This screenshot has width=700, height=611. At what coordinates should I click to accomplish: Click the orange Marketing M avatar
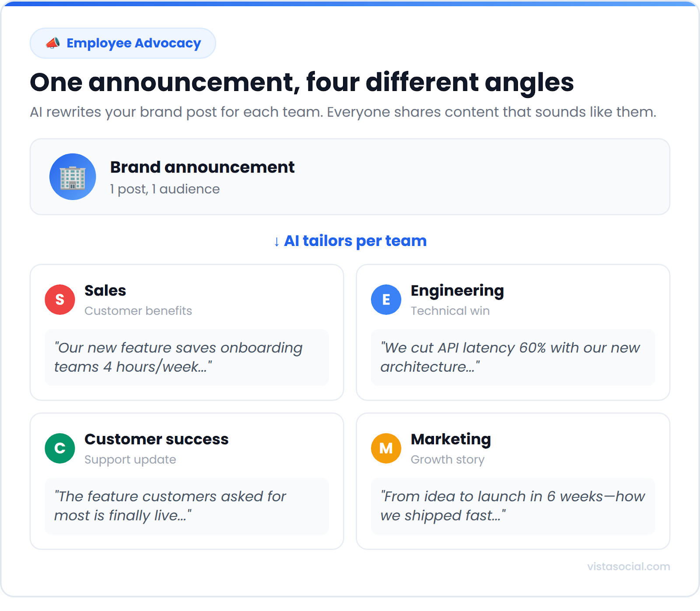coord(386,448)
